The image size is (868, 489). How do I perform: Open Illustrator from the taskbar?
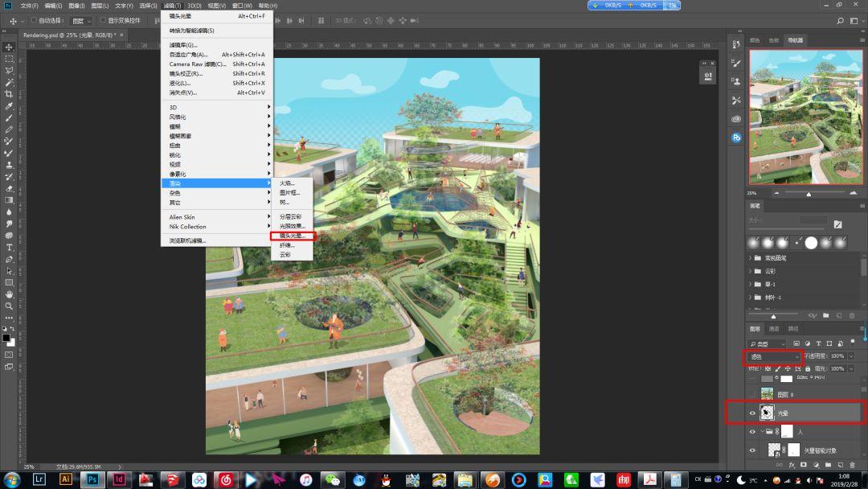pyautogui.click(x=65, y=479)
